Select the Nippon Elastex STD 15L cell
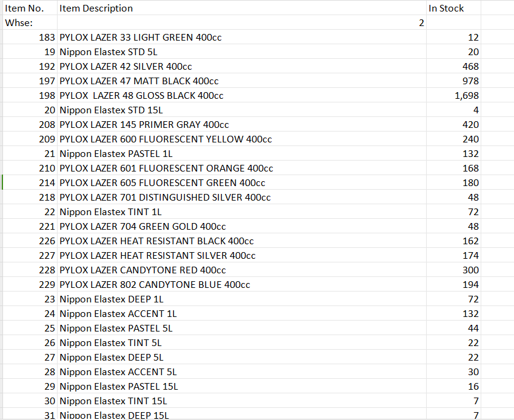Image resolution: width=514 pixels, height=420 pixels. point(112,110)
